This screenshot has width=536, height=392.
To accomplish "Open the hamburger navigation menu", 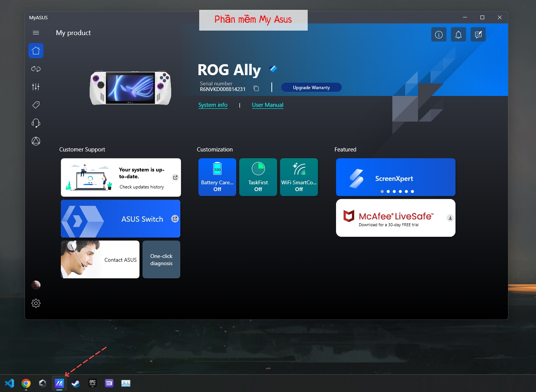I will 36,33.
